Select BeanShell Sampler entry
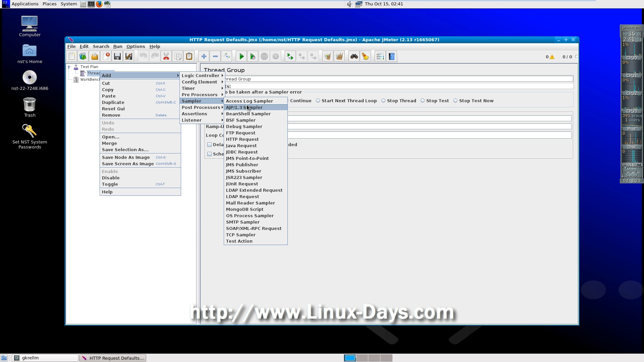 (256, 114)
